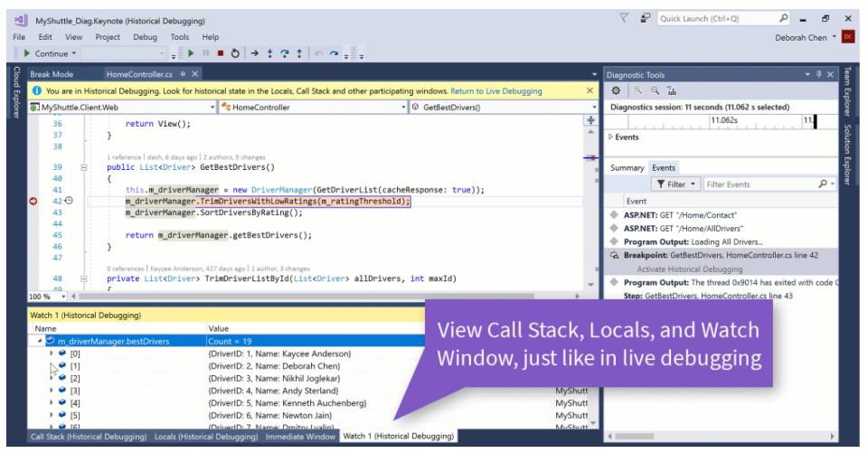The width and height of the screenshot is (868, 453).
Task: Click the Step Forward historical icon
Action: tap(334, 53)
